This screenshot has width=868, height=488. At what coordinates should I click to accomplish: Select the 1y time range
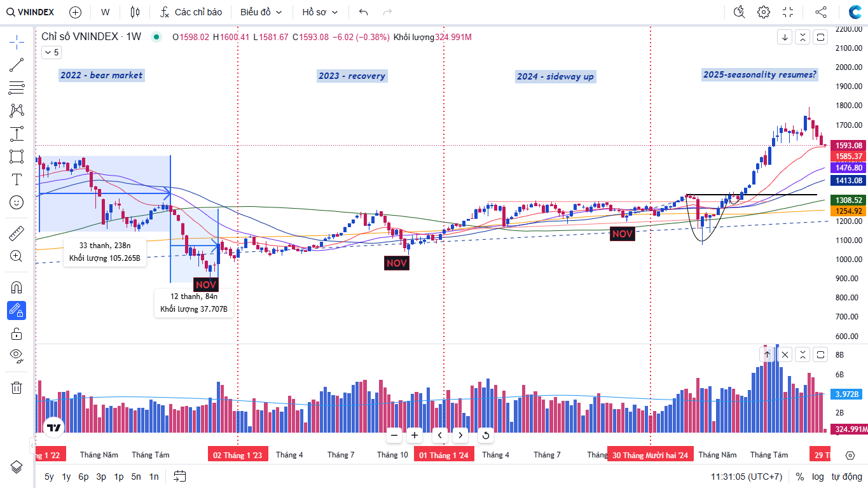(66, 477)
